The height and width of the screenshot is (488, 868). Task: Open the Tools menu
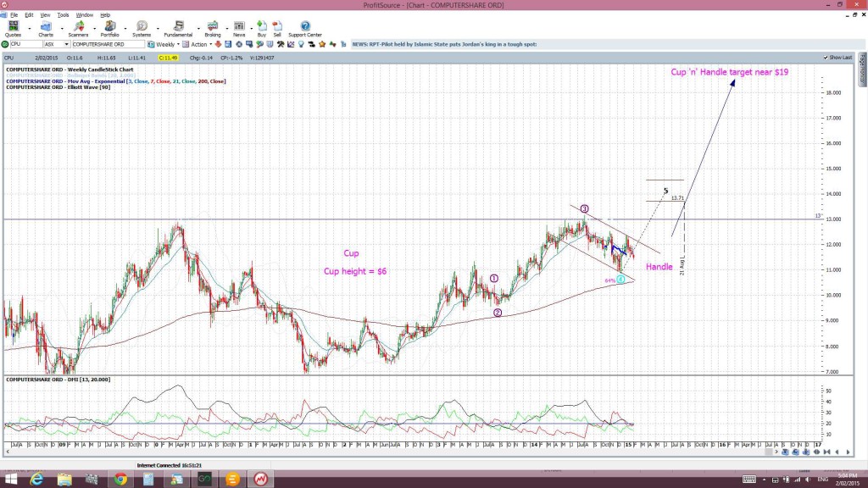[63, 15]
